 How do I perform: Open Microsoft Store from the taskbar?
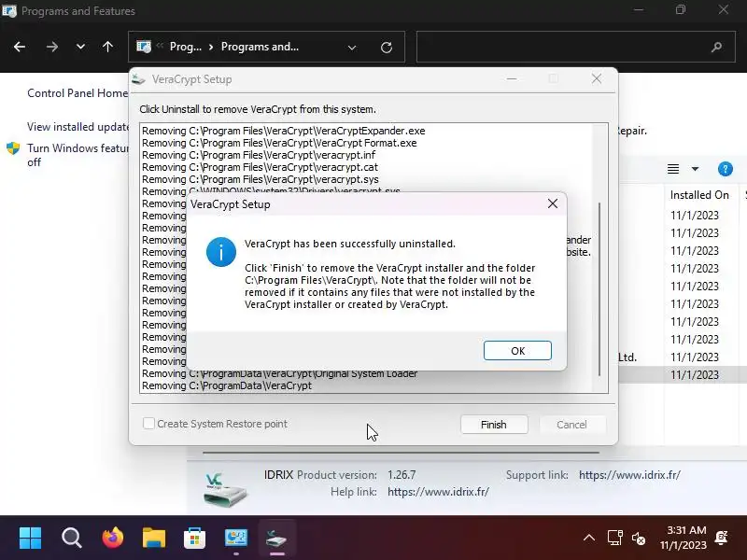195,539
